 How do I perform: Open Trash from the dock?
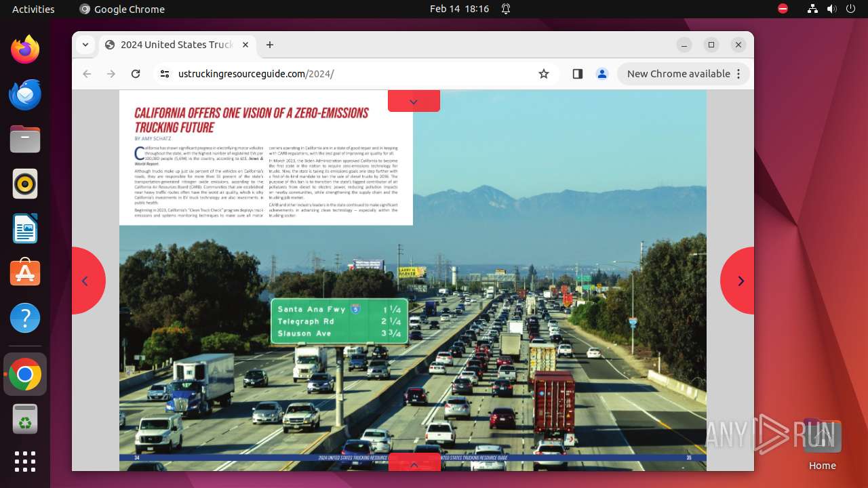[25, 419]
